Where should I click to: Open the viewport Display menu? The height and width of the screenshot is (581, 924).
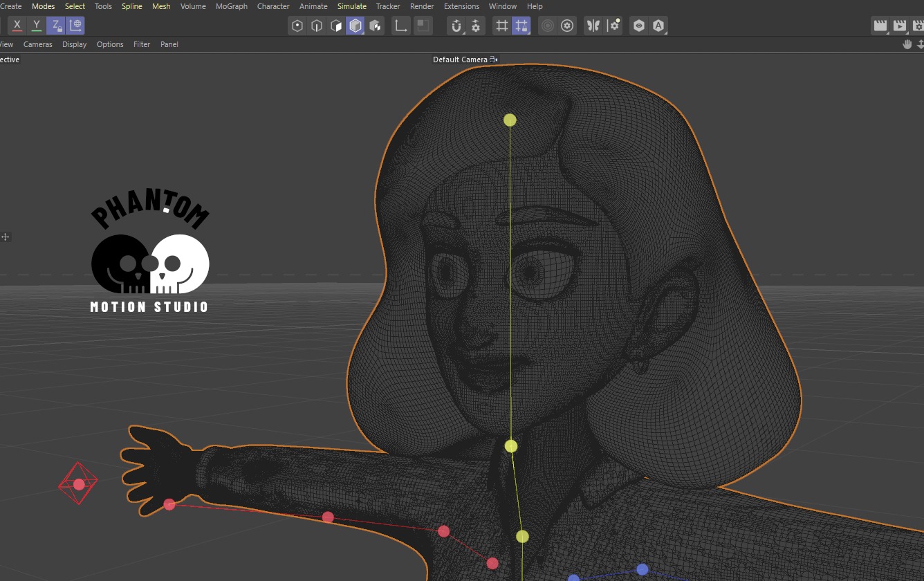[75, 44]
